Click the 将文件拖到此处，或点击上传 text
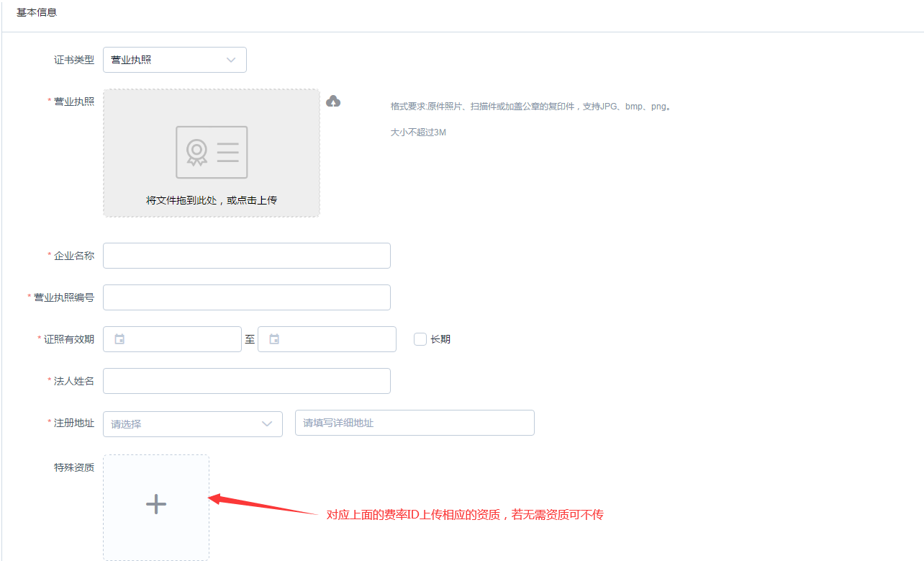The image size is (924, 561). click(212, 200)
